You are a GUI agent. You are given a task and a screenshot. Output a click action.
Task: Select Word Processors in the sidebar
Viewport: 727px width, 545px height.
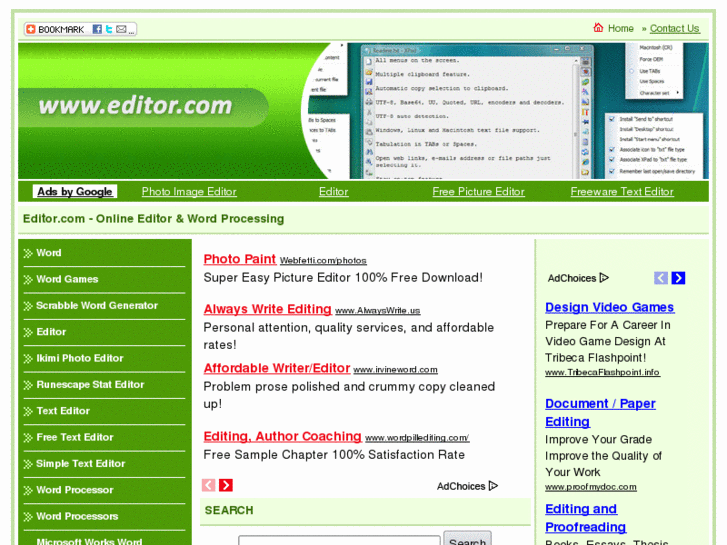(77, 517)
